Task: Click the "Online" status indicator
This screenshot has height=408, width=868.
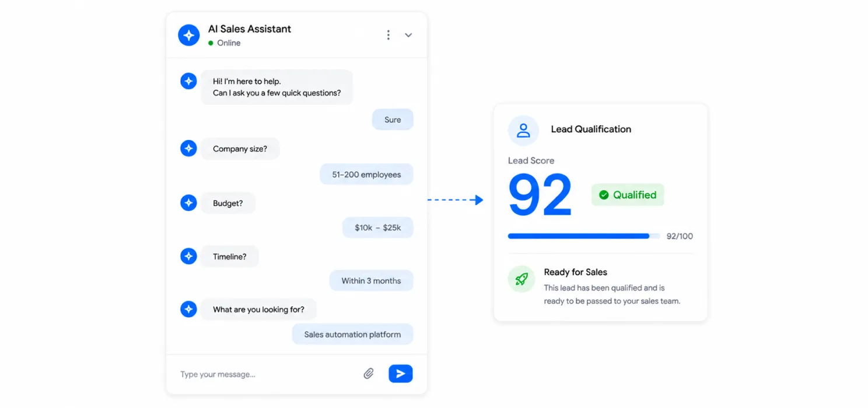Action: click(225, 43)
